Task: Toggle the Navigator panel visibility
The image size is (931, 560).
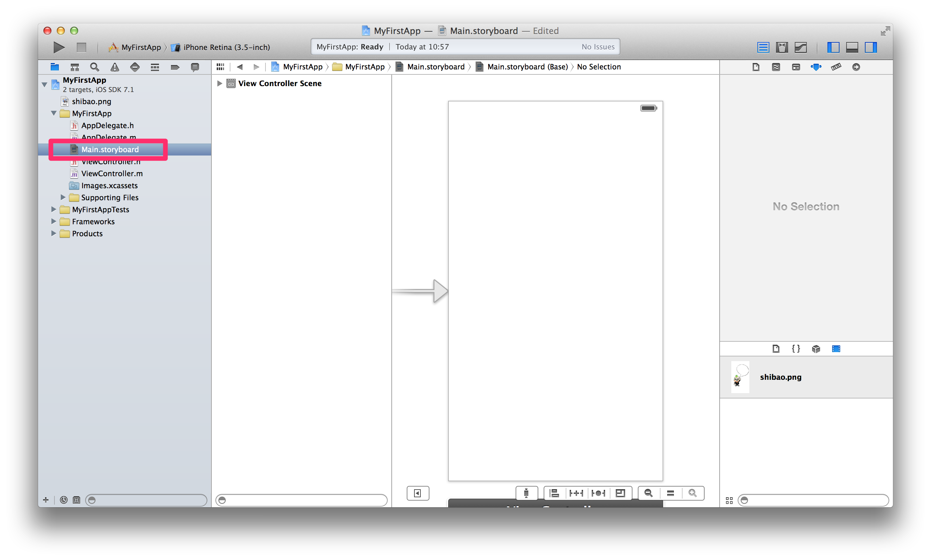Action: [833, 47]
